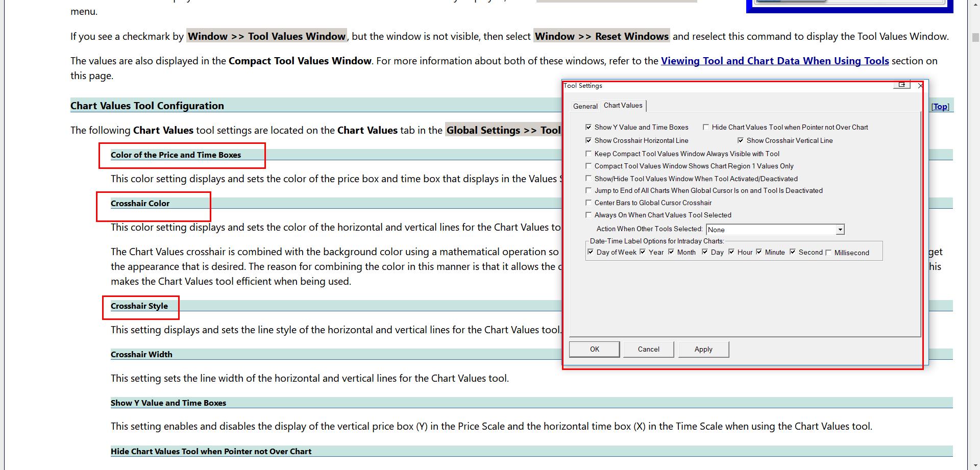Close the Tool Settings dialog
Screen dimensions: 980x470
coord(920,85)
